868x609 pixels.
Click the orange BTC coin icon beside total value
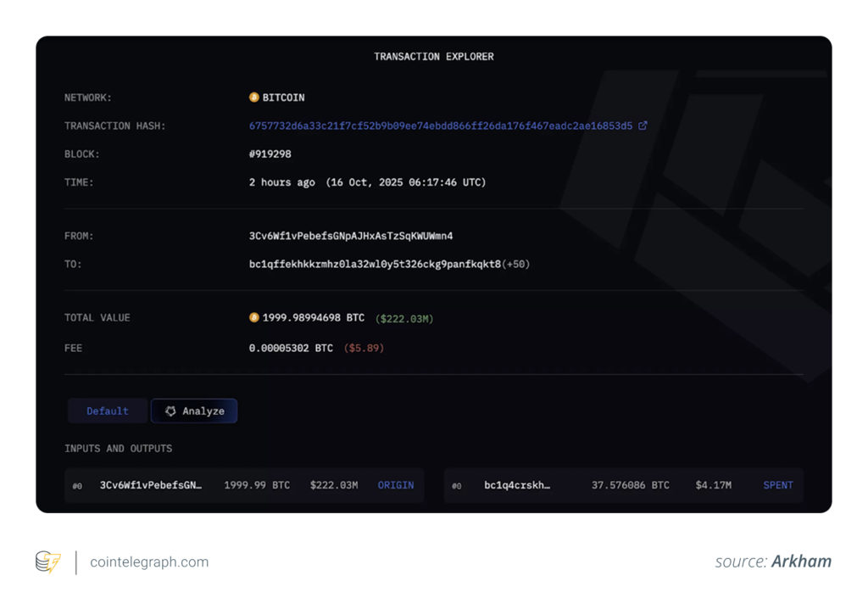coord(253,317)
